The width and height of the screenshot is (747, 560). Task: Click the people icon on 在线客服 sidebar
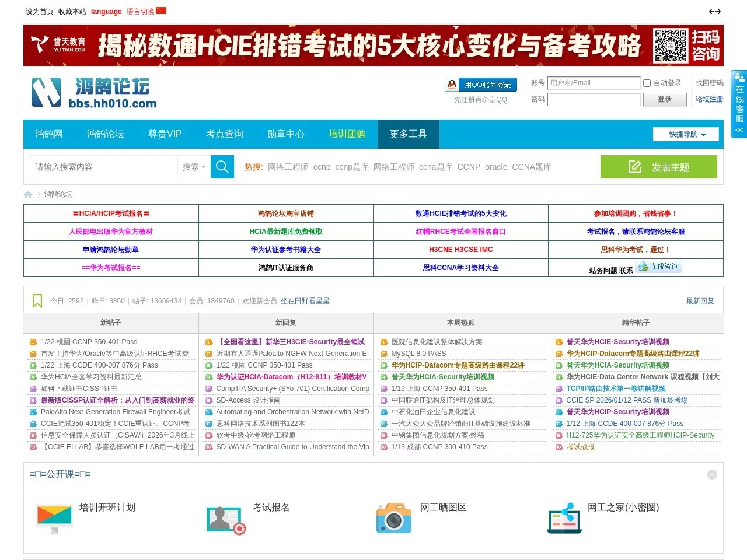coord(739,78)
